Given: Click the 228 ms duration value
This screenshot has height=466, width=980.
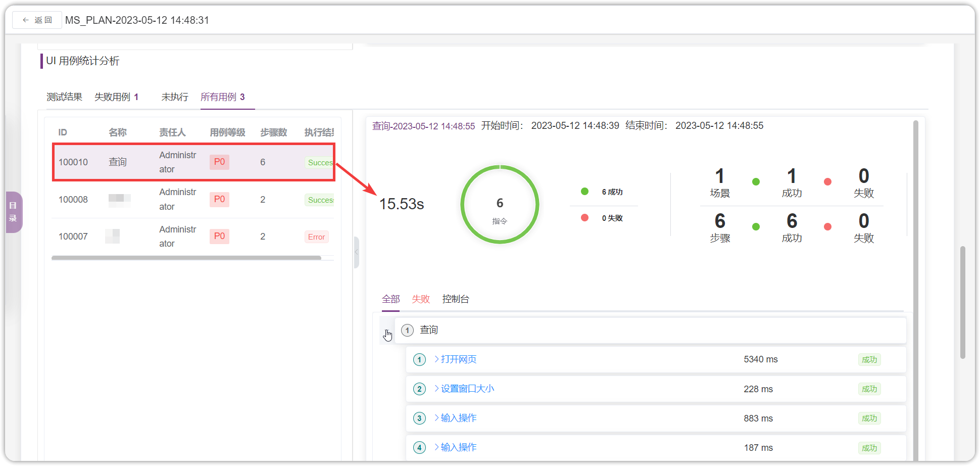Looking at the screenshot, I should click(758, 389).
